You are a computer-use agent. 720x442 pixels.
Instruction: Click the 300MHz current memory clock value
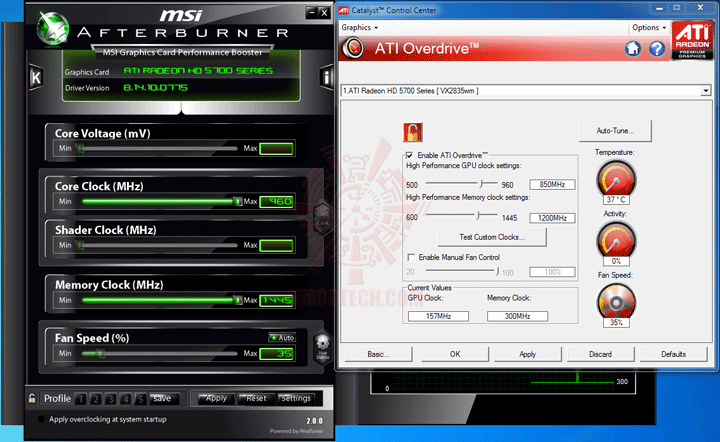(518, 316)
